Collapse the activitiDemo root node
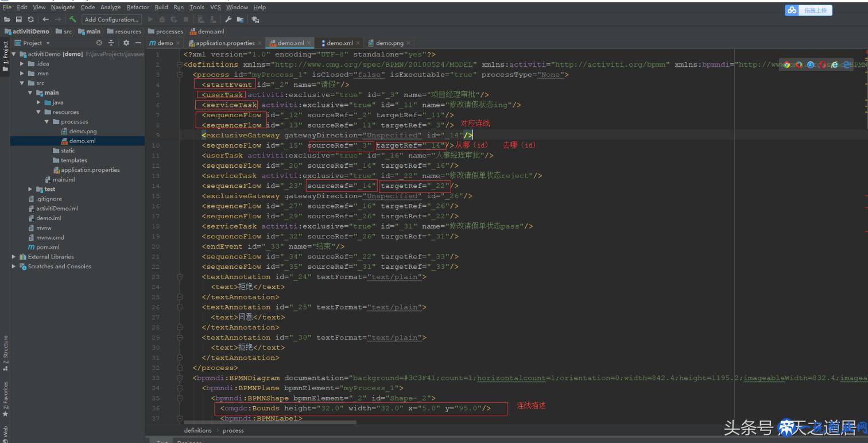868x443 pixels. (14, 54)
